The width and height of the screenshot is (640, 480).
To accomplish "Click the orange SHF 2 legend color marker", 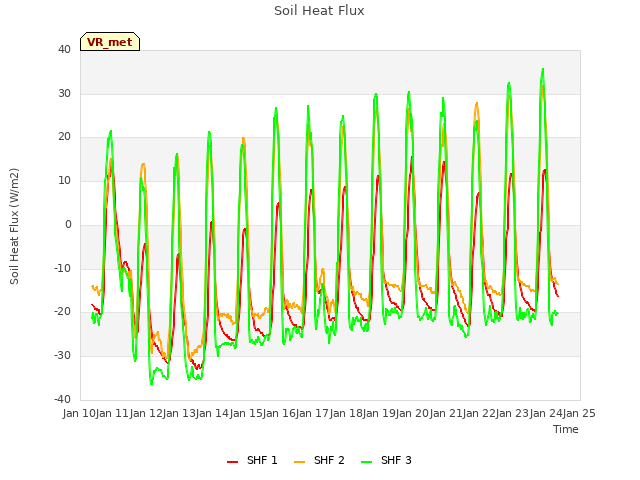I will coord(299,461).
